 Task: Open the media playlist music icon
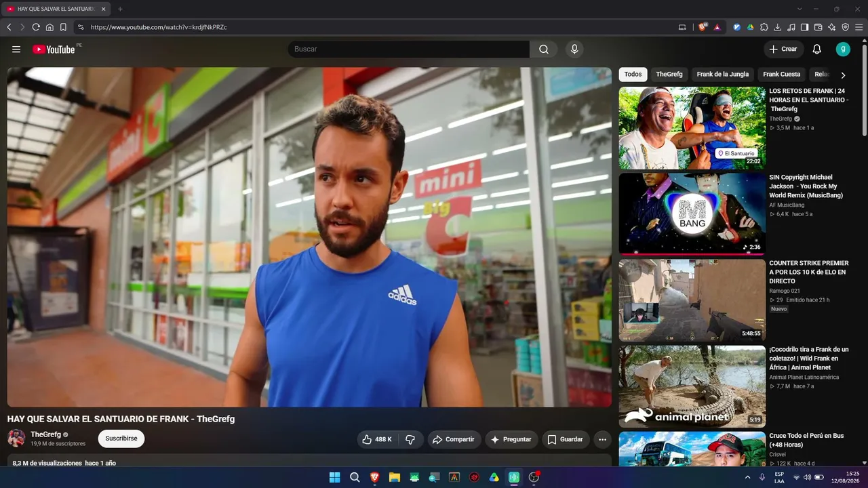791,27
